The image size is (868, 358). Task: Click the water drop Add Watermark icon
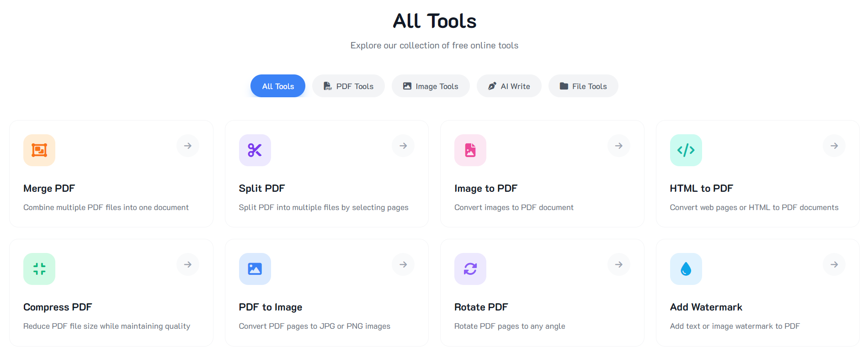[686, 269]
